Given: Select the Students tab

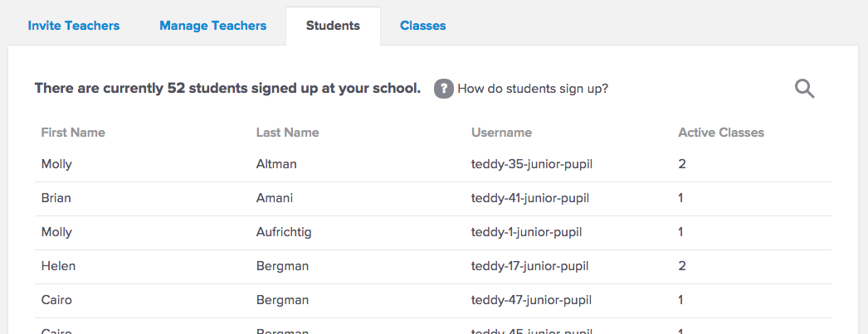Looking at the screenshot, I should [x=333, y=26].
